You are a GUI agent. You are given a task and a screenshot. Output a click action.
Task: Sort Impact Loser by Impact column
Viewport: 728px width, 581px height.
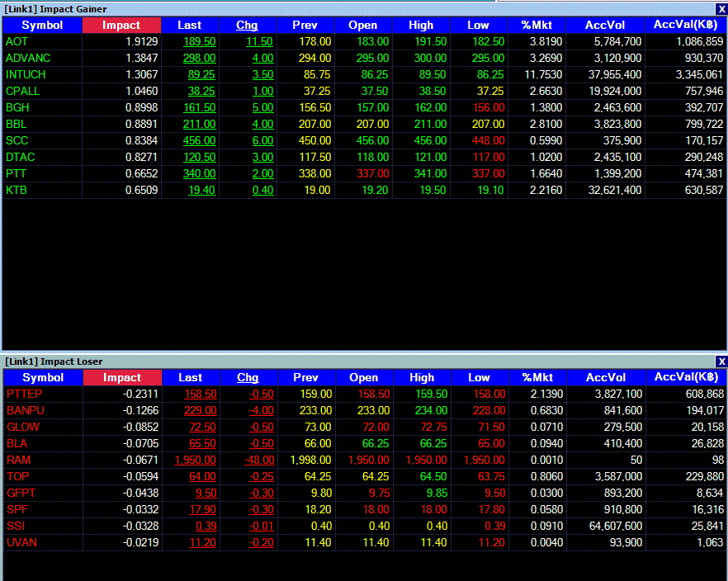tap(122, 377)
